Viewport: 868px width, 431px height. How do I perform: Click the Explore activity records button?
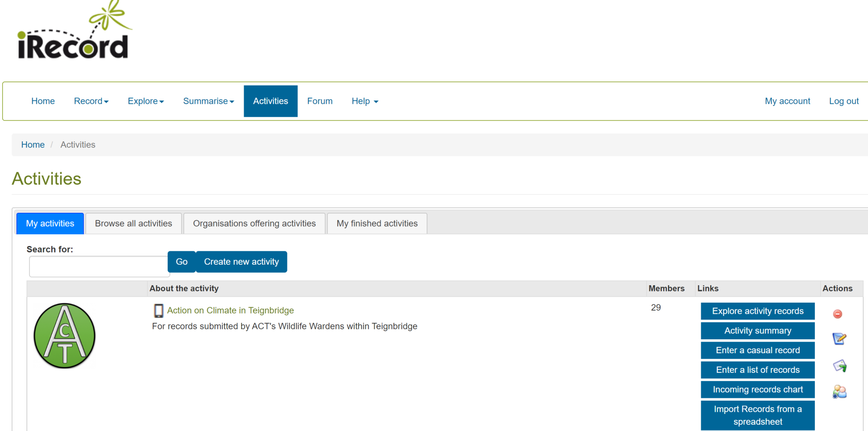(758, 311)
